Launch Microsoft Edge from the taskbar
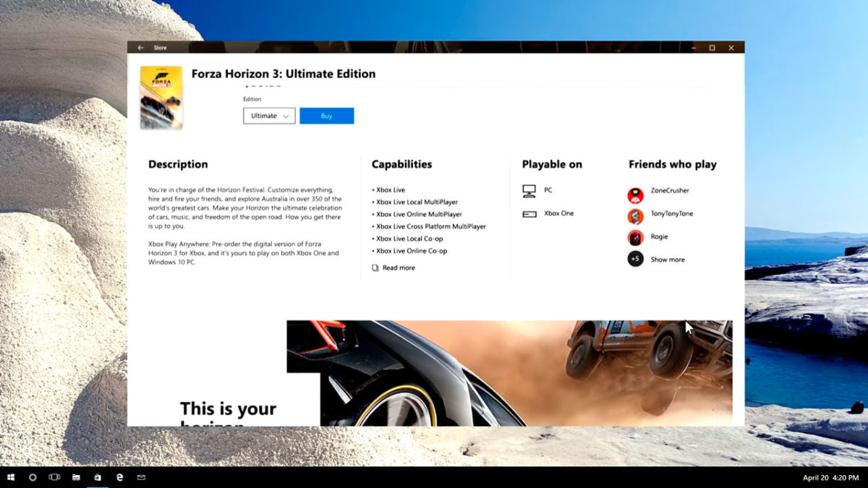This screenshot has width=868, height=488. tap(119, 477)
